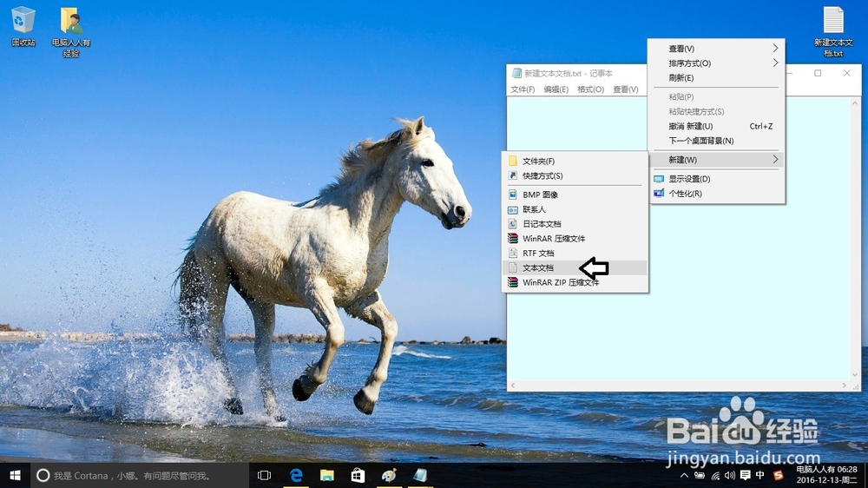This screenshot has height=488, width=868.
Task: Expand 查看(V) in the desktop context menu
Action: tap(716, 49)
